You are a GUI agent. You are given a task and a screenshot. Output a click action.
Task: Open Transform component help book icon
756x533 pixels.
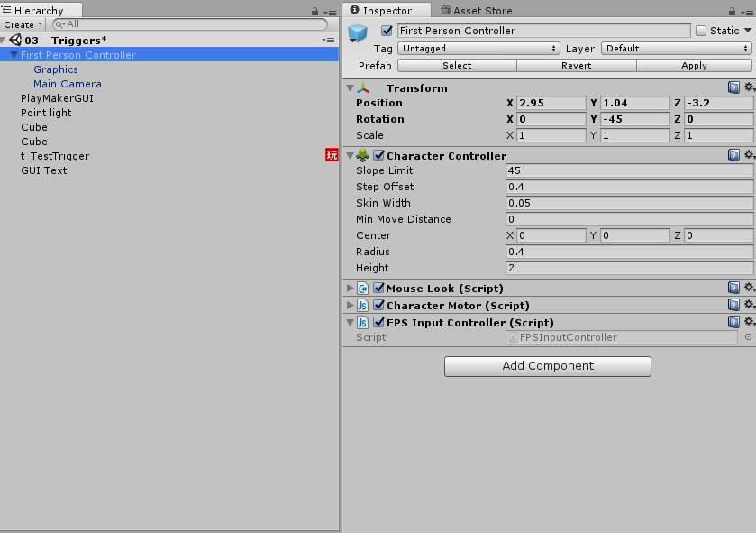click(x=733, y=87)
